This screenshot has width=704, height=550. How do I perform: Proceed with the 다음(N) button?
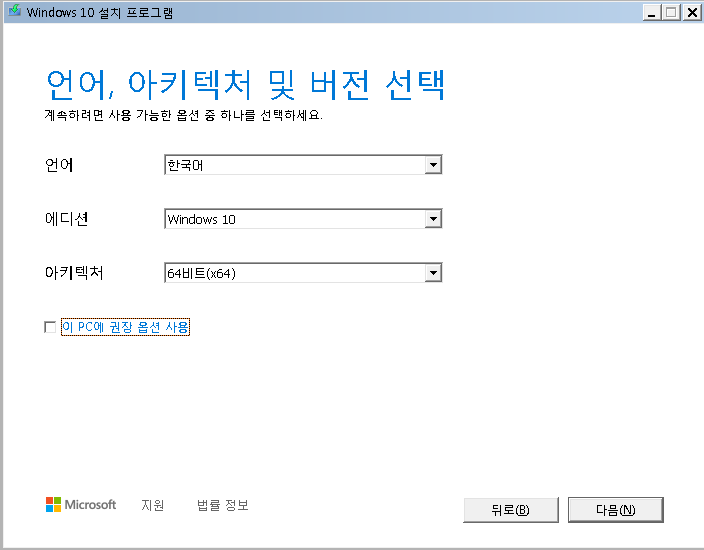click(x=616, y=510)
